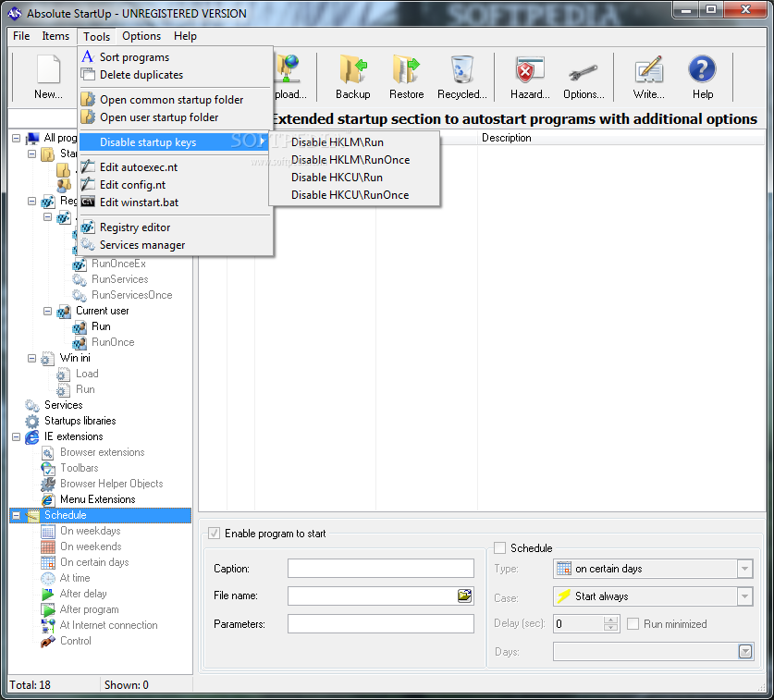The height and width of the screenshot is (700, 774).
Task: Click the Description column header
Action: pyautogui.click(x=620, y=138)
